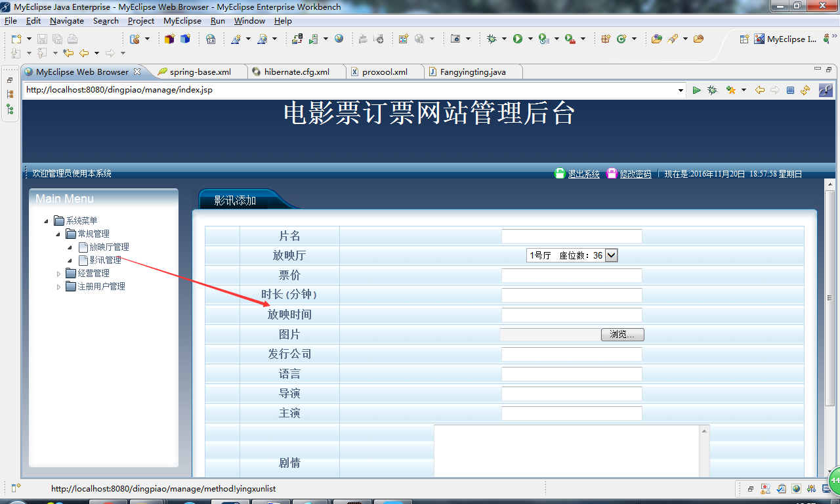
Task: Click the 退出系统 link
Action: click(584, 174)
